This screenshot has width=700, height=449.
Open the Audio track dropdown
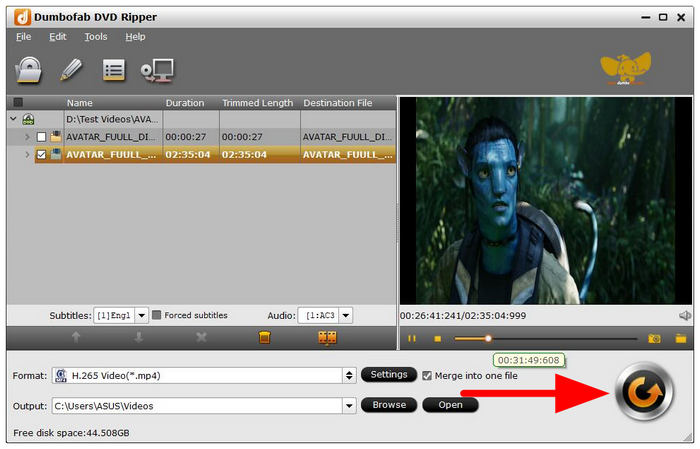(346, 316)
